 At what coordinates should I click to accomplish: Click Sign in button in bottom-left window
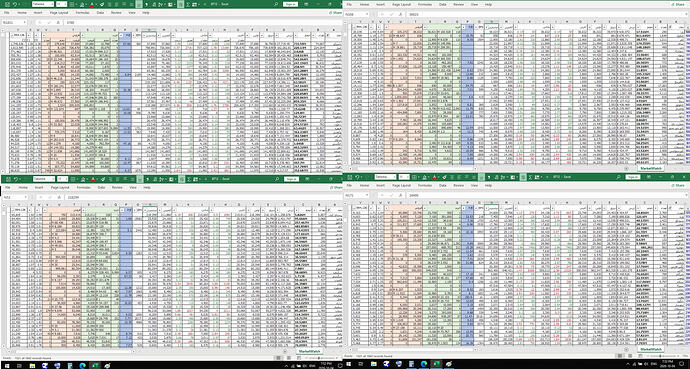tap(292, 179)
